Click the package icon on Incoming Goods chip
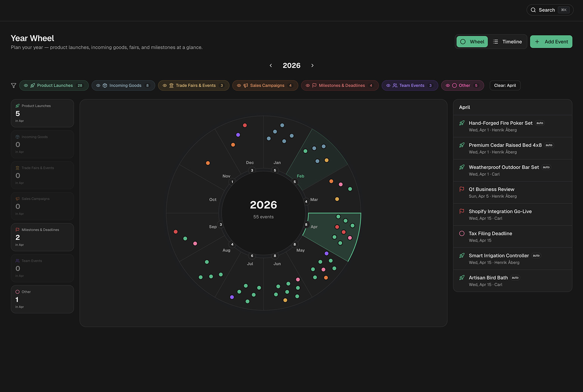583x392 pixels. pos(105,85)
